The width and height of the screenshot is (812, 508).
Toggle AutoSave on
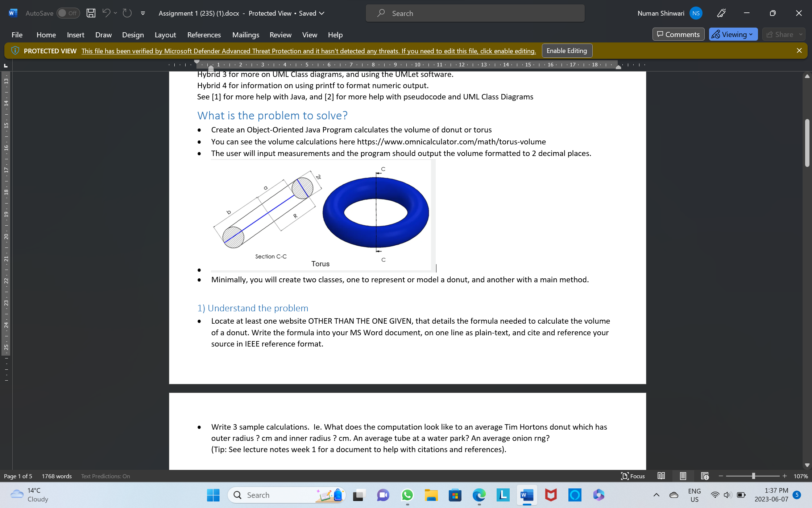68,13
